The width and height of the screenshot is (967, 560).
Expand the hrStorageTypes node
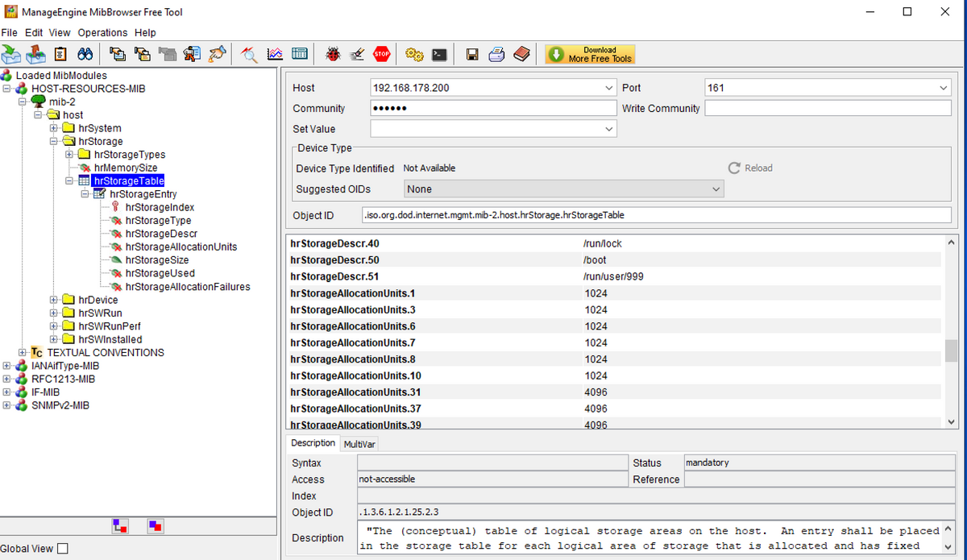tap(69, 154)
